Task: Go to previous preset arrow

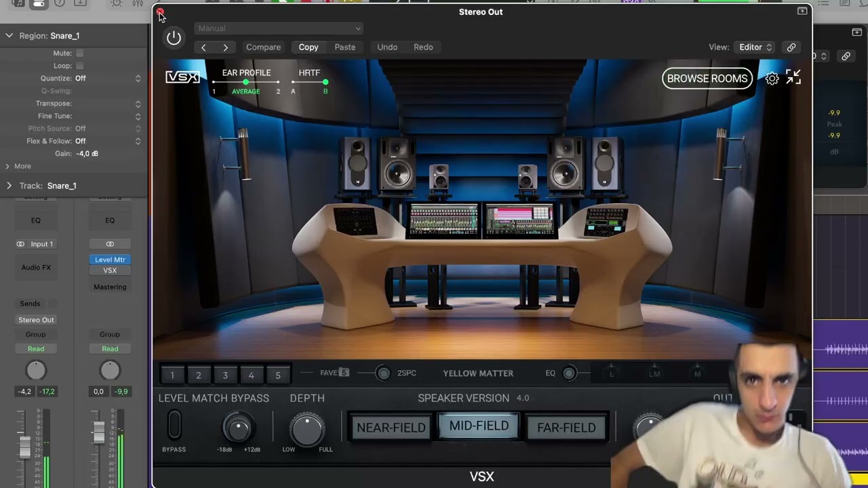Action: click(203, 47)
